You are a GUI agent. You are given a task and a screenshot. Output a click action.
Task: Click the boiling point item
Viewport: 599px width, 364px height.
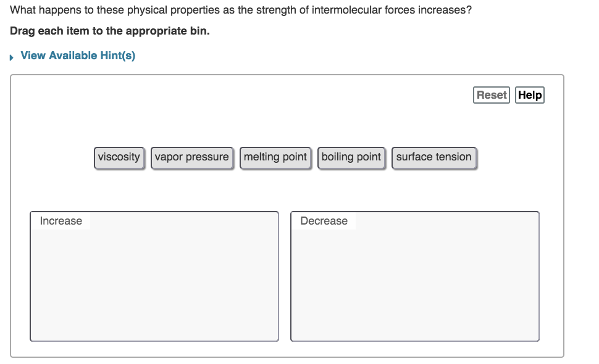pos(351,157)
